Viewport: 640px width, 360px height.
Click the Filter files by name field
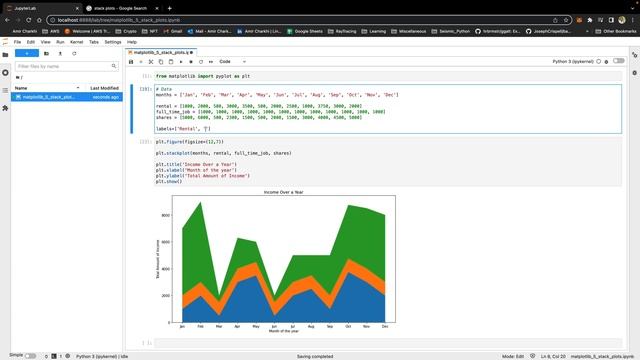point(67,66)
